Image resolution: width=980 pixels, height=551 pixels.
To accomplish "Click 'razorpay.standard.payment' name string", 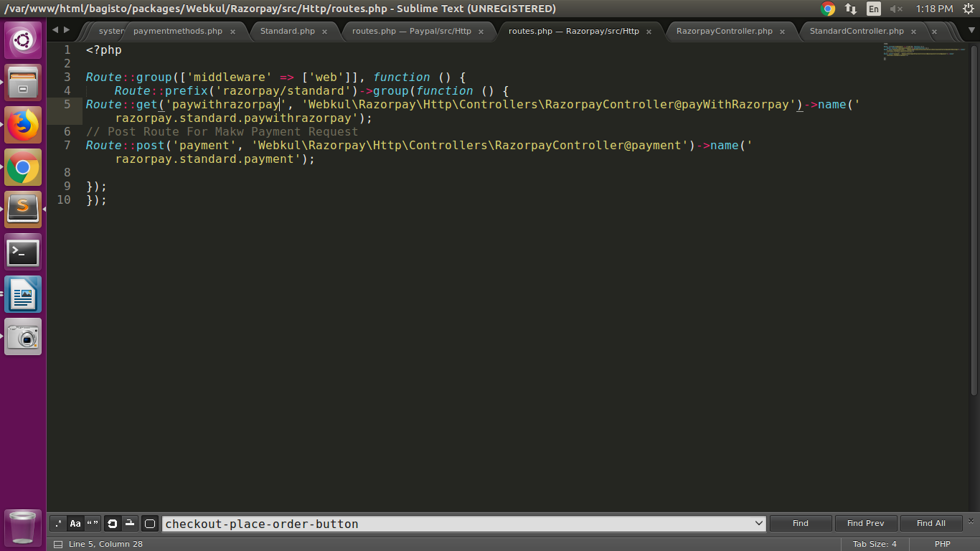I will coord(208,159).
